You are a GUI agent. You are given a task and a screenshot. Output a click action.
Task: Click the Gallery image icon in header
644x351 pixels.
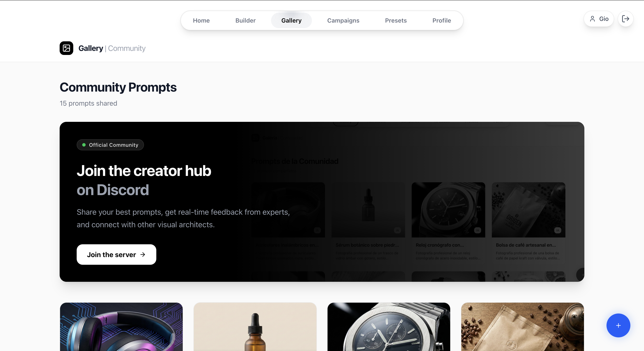pos(66,48)
